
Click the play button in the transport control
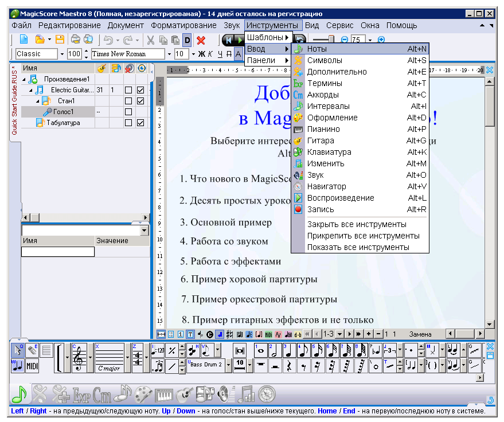(x=239, y=40)
